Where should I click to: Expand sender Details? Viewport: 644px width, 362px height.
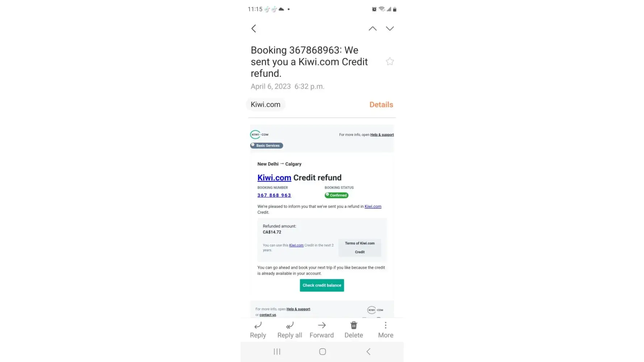click(x=381, y=105)
